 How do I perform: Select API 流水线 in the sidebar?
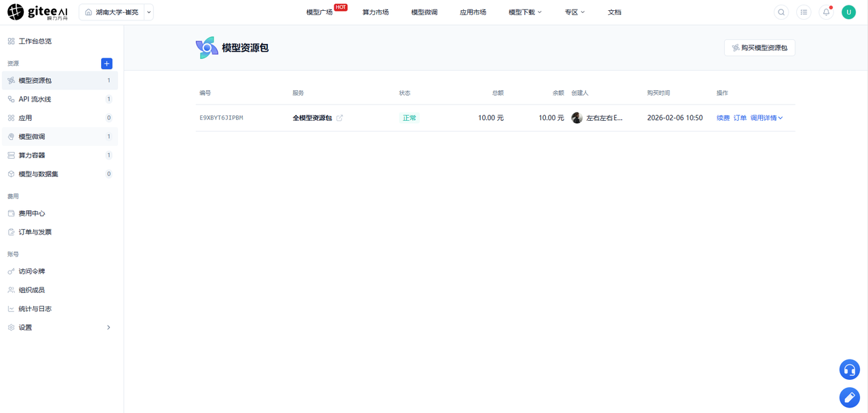[60, 99]
